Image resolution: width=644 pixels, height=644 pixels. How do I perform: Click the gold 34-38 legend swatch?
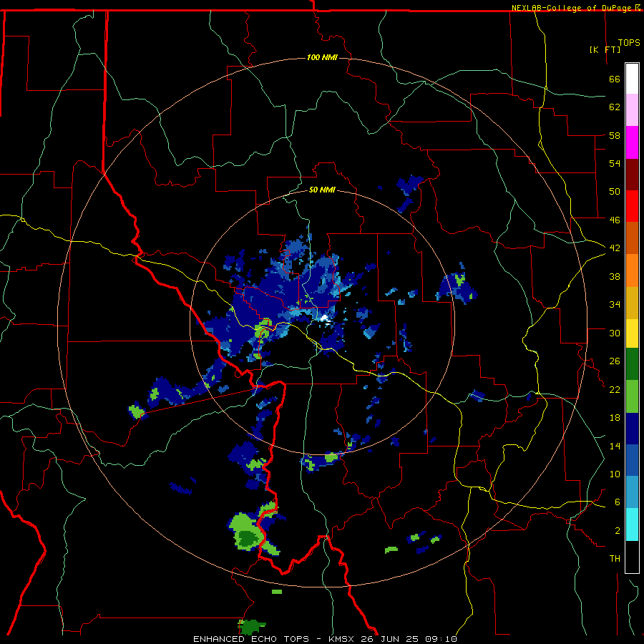click(632, 303)
